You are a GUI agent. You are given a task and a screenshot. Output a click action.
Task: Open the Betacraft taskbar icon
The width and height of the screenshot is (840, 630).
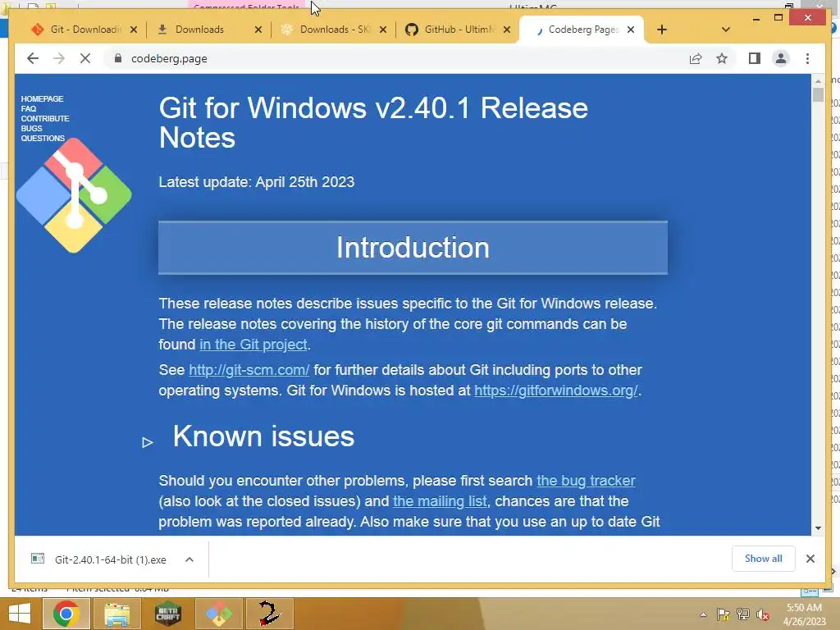point(167,614)
